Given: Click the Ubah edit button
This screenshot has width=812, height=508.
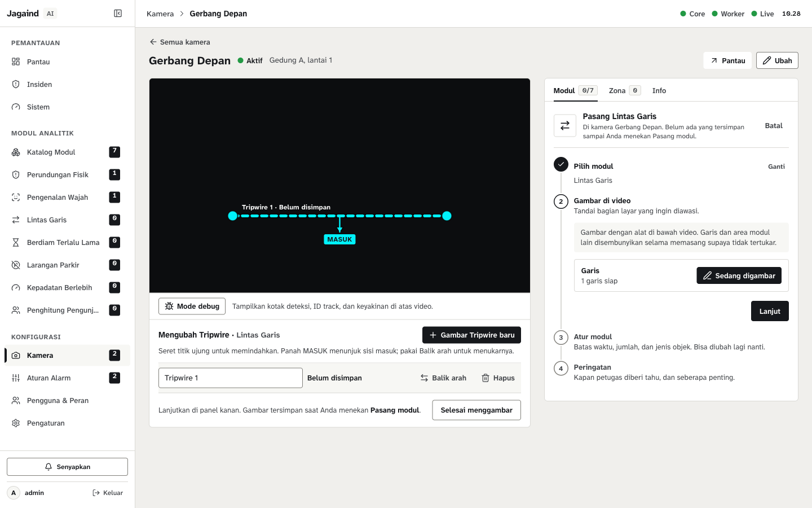Looking at the screenshot, I should [777, 60].
